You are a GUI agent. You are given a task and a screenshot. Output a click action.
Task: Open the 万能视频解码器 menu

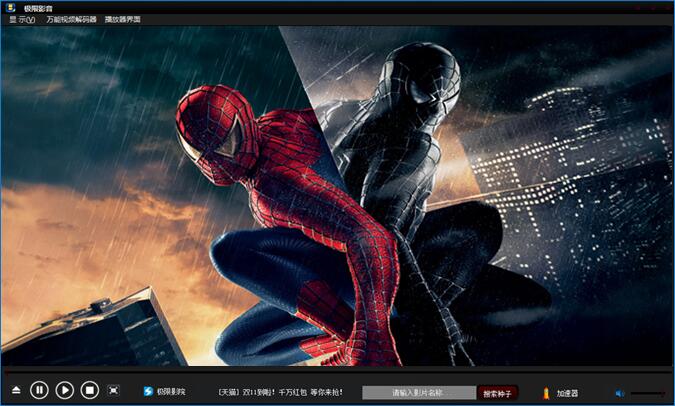[71, 19]
